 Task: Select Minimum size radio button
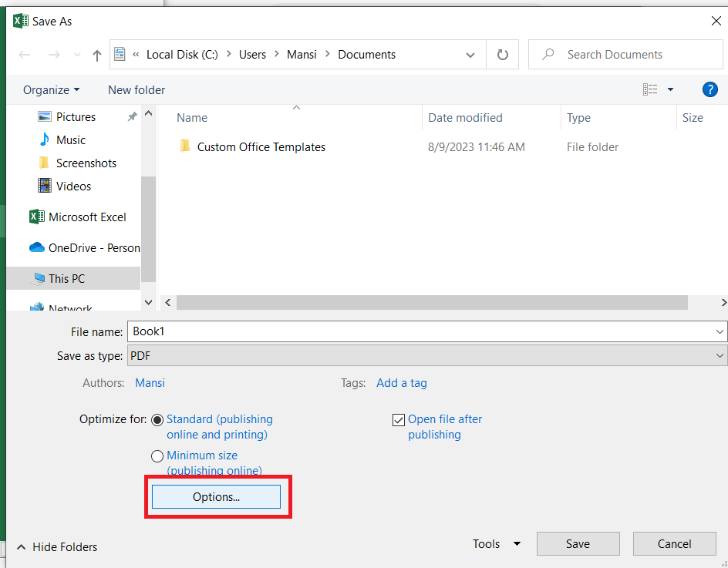tap(157, 456)
